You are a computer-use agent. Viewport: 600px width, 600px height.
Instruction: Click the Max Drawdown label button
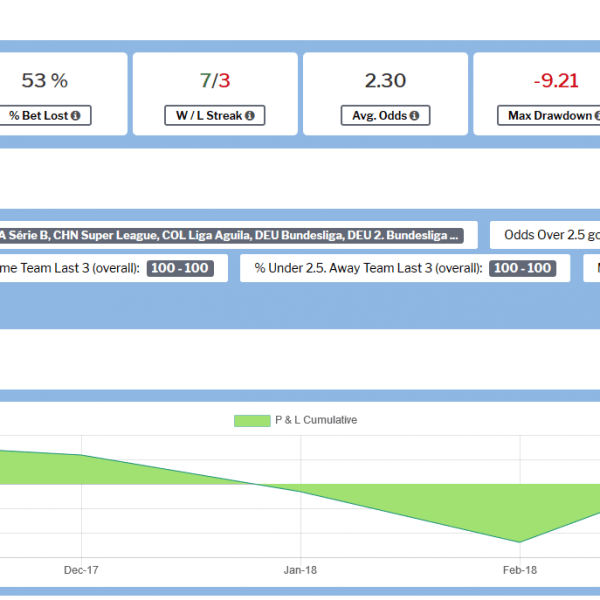549,115
